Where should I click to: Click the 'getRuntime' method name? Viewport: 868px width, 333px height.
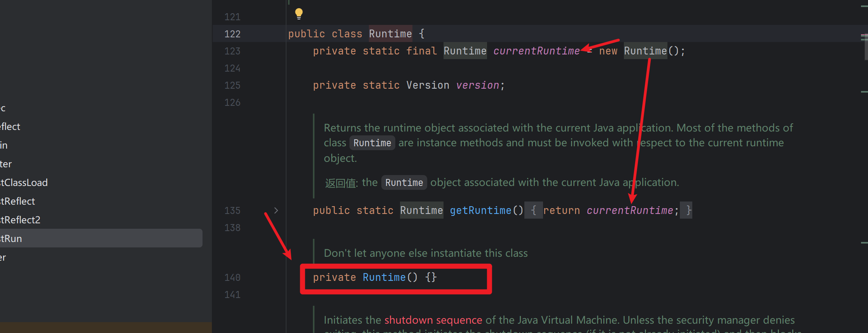tap(480, 210)
